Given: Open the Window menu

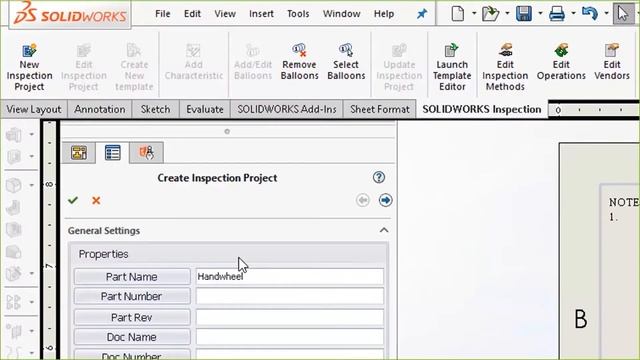Looking at the screenshot, I should click(x=342, y=14).
